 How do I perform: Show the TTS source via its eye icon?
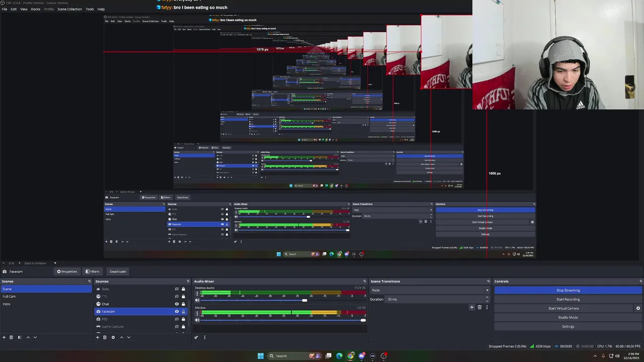[x=177, y=297]
